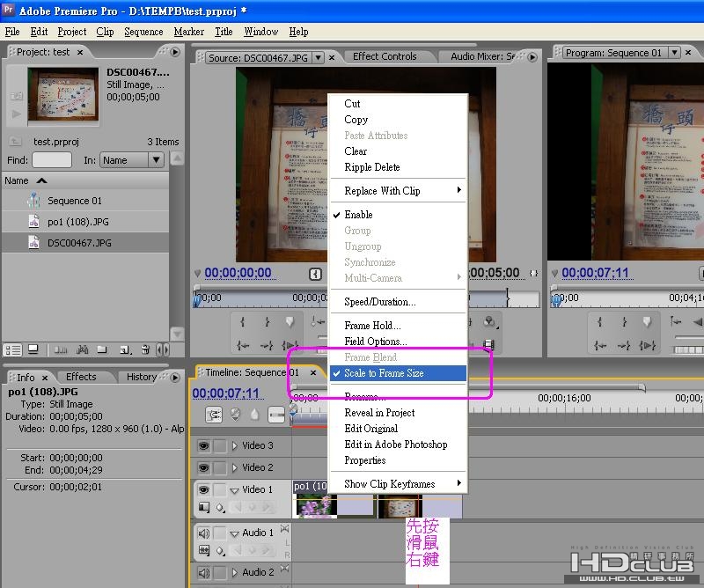Open Project panel flyout menu arrow
The height and width of the screenshot is (588, 704).
coord(175,52)
